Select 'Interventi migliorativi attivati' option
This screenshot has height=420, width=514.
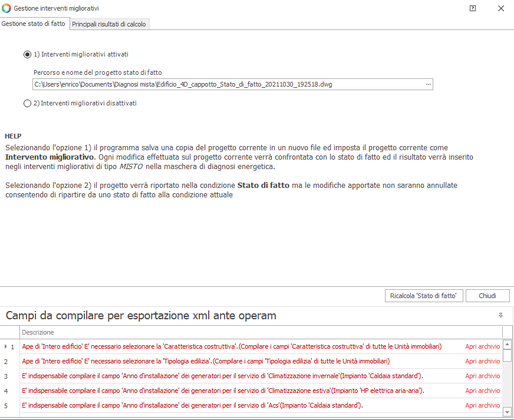[27, 54]
